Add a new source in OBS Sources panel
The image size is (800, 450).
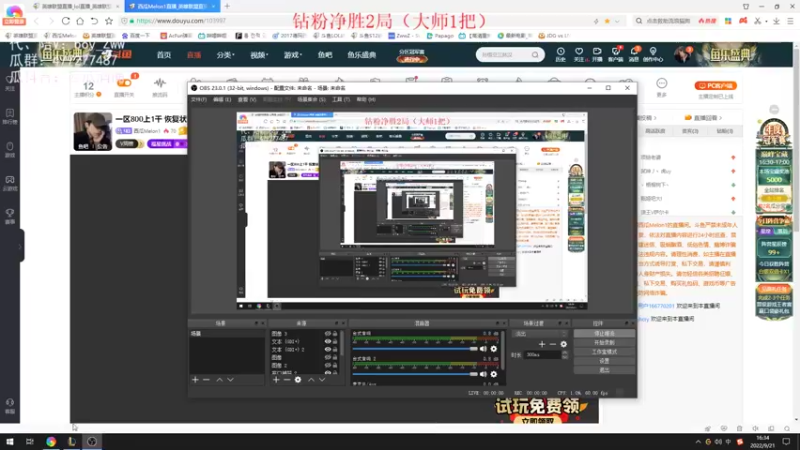[276, 380]
